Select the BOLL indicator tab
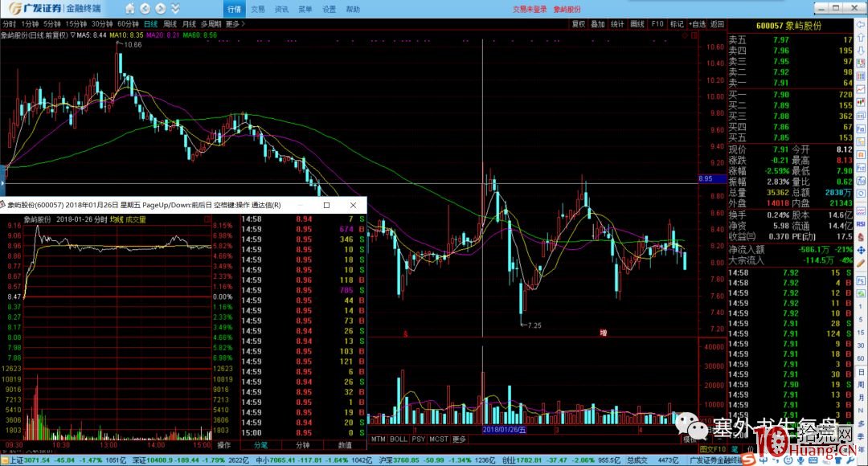868x466 pixels. coord(399,439)
